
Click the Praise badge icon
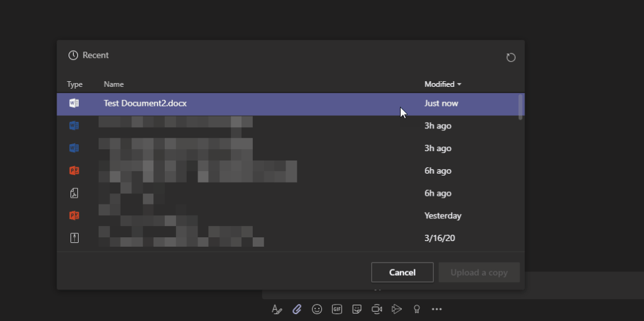416,309
